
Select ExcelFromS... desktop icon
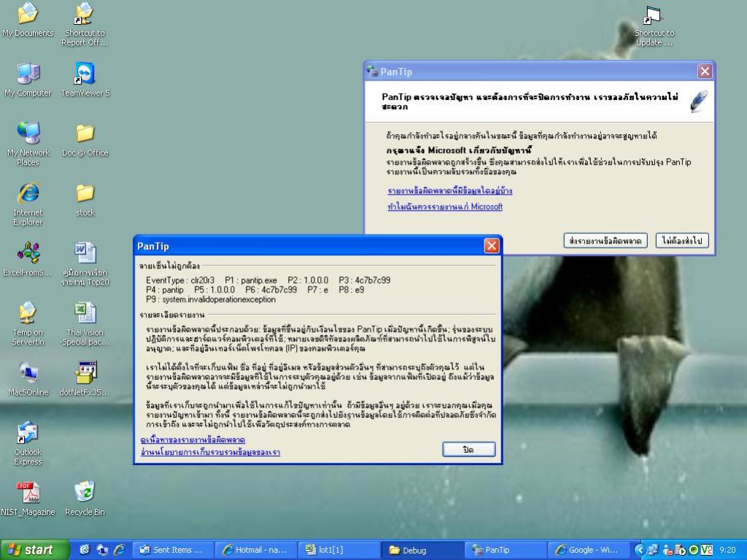tap(28, 260)
